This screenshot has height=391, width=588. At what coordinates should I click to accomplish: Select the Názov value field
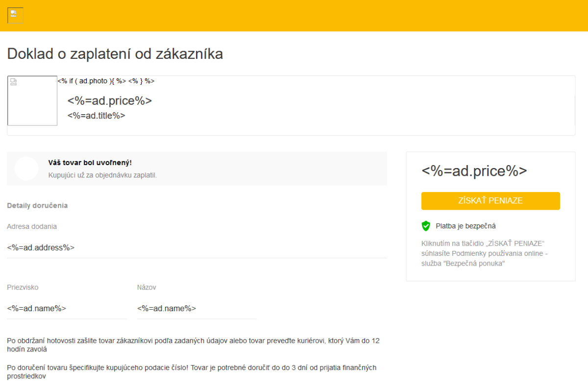pos(196,308)
